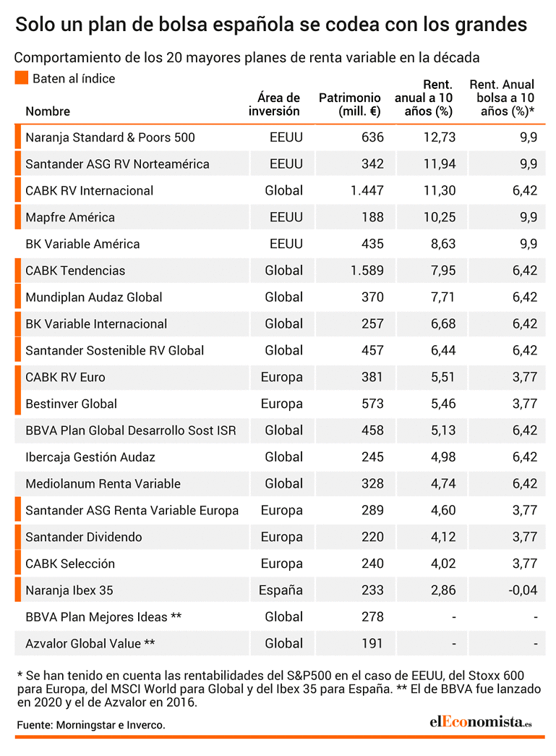Image resolution: width=556 pixels, height=756 pixels.
Task: Click the -0,04 value in Naranja Ibex row
Action: point(523,590)
